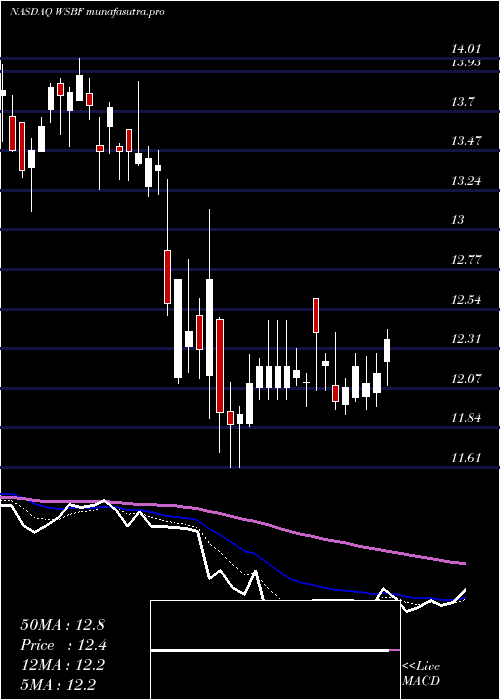Click the 50MA : 12.8 readout
The image size is (500, 700).
click(62, 624)
